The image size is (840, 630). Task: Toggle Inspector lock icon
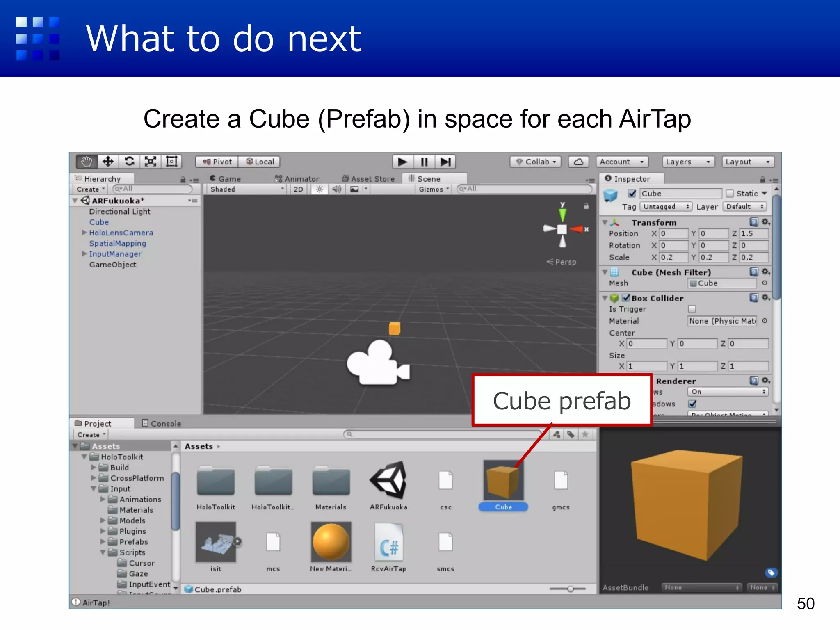pyautogui.click(x=762, y=180)
